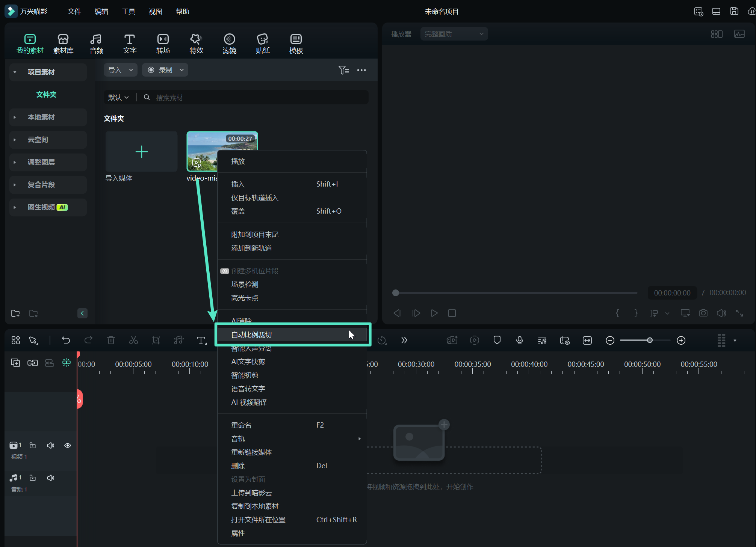Mute the 音频 1 track

click(x=51, y=478)
